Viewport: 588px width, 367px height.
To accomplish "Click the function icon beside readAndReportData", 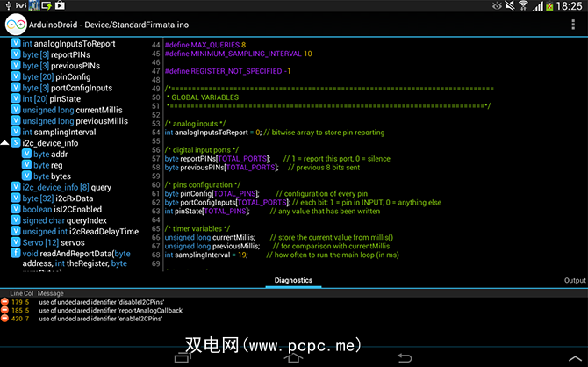I will pos(16,254).
